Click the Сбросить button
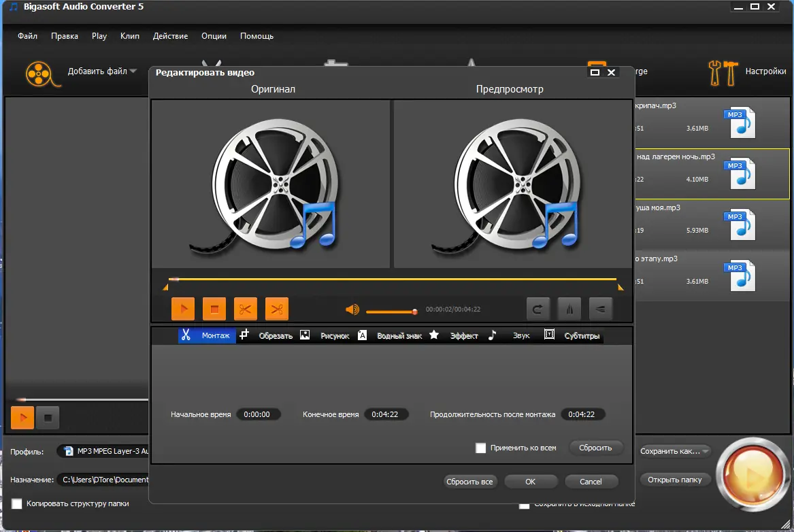 [x=595, y=448]
